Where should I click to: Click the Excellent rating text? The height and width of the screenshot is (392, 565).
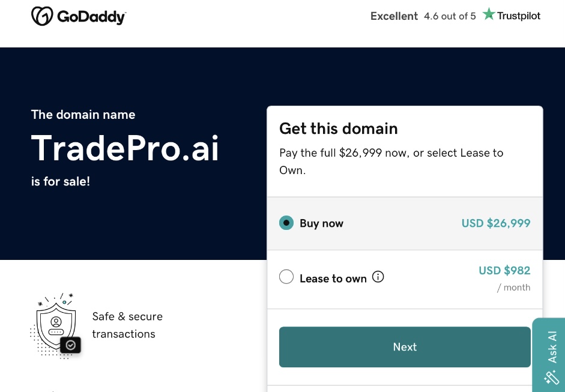coord(394,16)
